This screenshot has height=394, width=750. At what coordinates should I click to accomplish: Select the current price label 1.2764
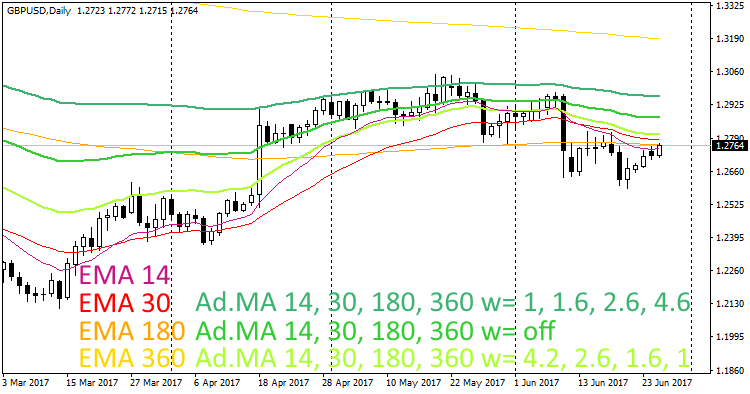pyautogui.click(x=729, y=145)
